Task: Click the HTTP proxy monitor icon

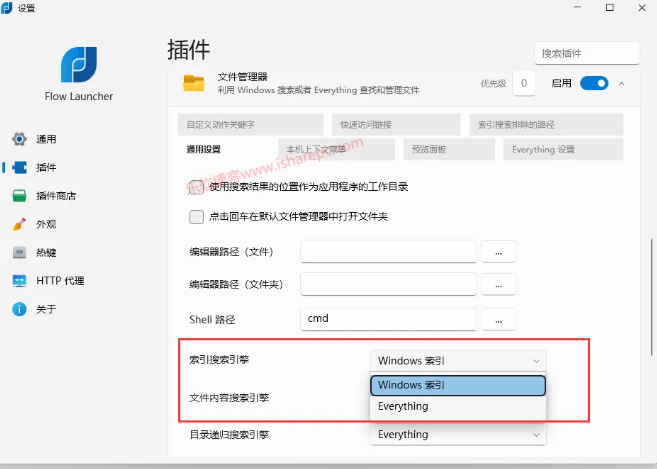Action: (x=19, y=281)
